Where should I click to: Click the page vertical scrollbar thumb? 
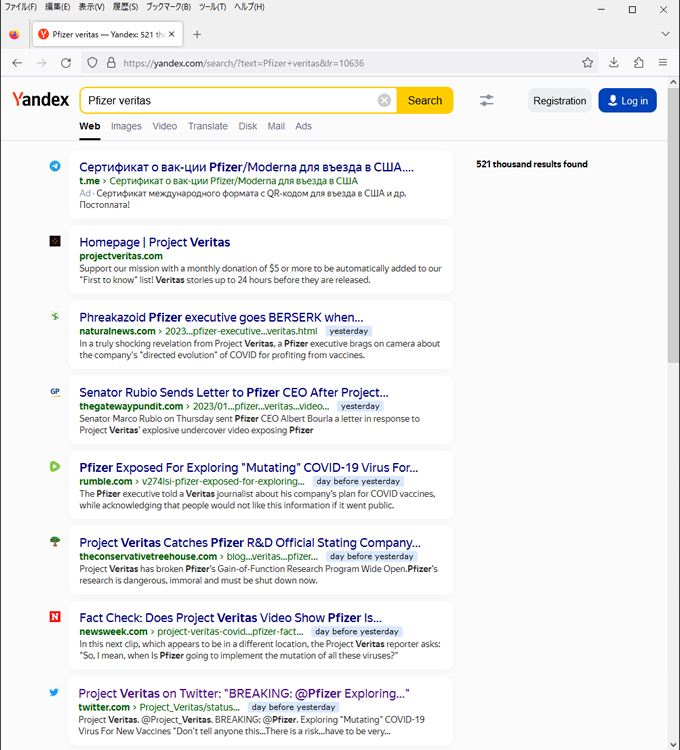pos(673,225)
